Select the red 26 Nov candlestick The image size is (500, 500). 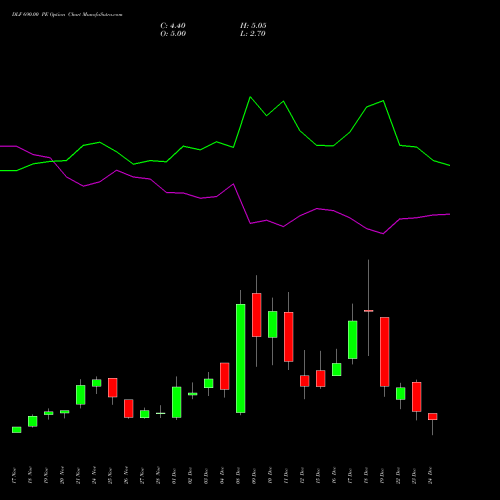pyautogui.click(x=129, y=408)
